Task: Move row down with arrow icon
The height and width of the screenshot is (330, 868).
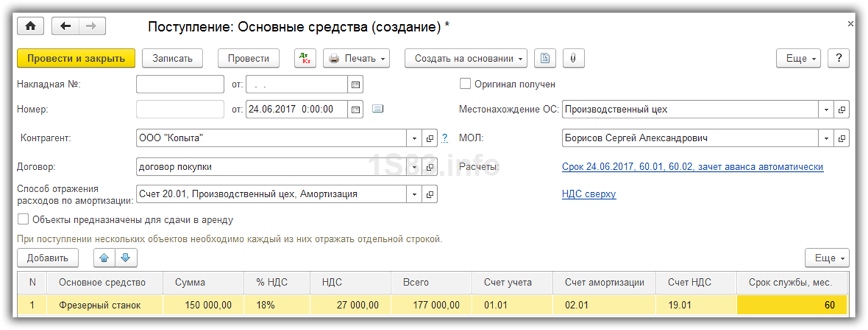Action: [125, 258]
